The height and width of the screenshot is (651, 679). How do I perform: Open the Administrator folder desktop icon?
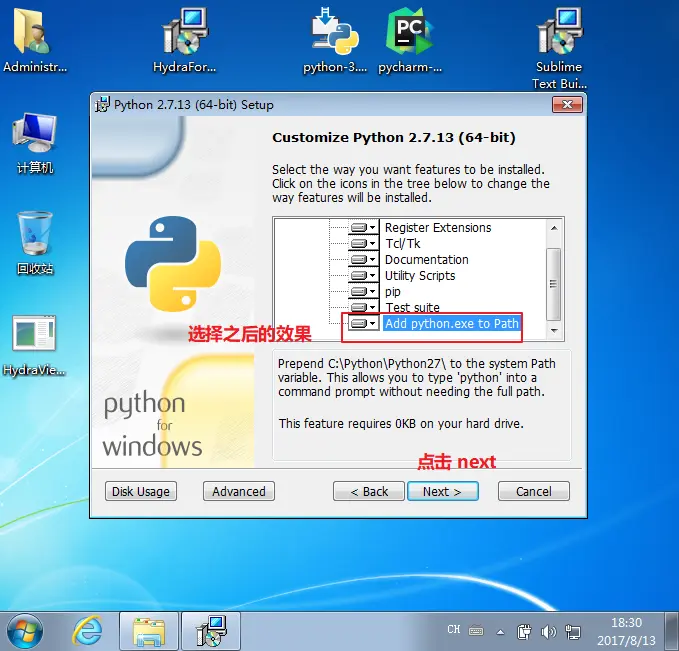tap(34, 40)
